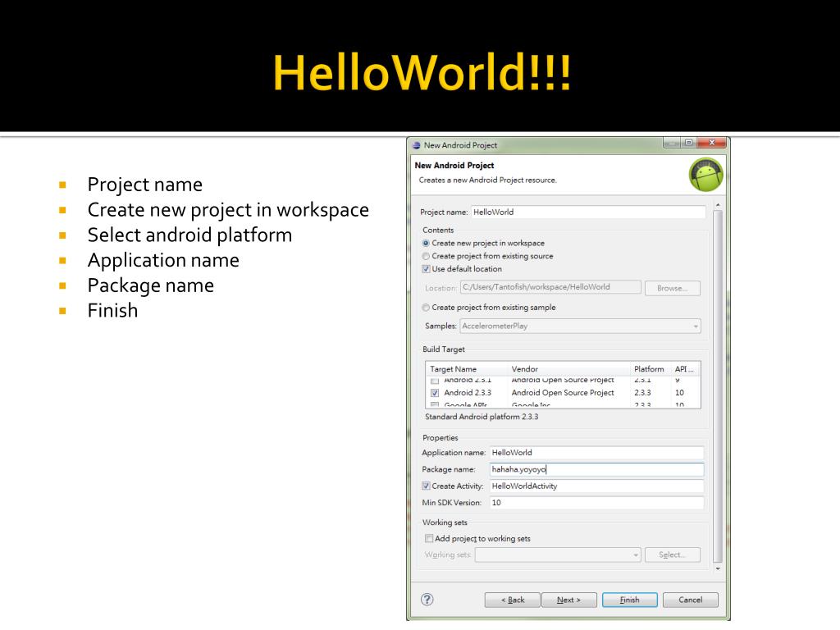This screenshot has width=840, height=630.
Task: Click the Next button
Action: [569, 600]
